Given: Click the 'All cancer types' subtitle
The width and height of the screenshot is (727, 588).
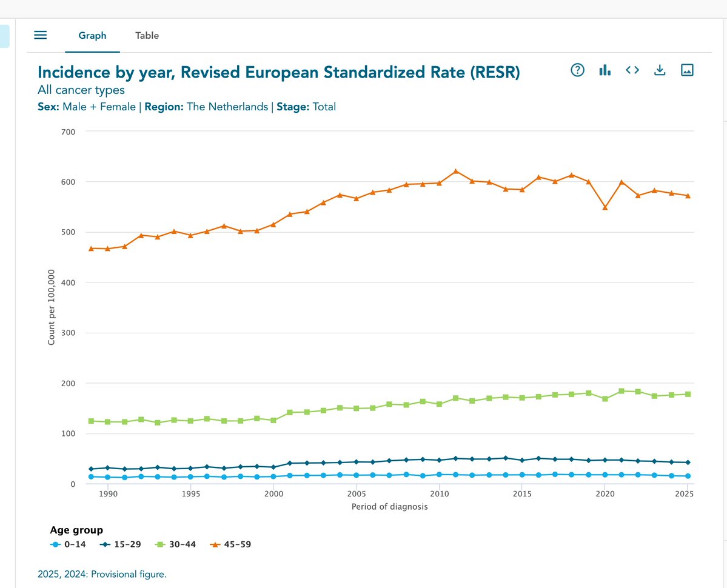Looking at the screenshot, I should point(81,90).
